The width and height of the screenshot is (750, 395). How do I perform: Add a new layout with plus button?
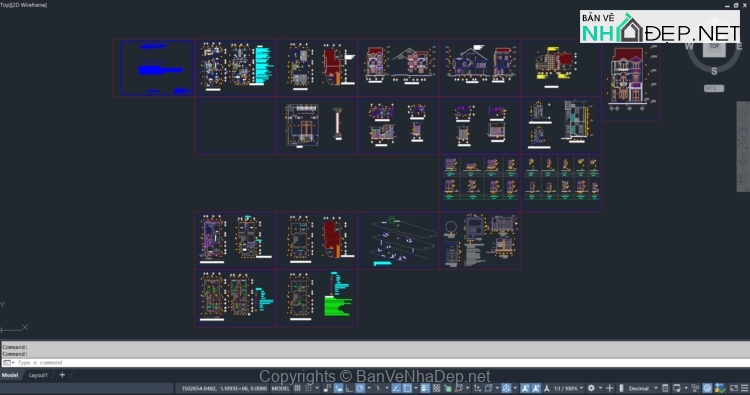pyautogui.click(x=62, y=375)
